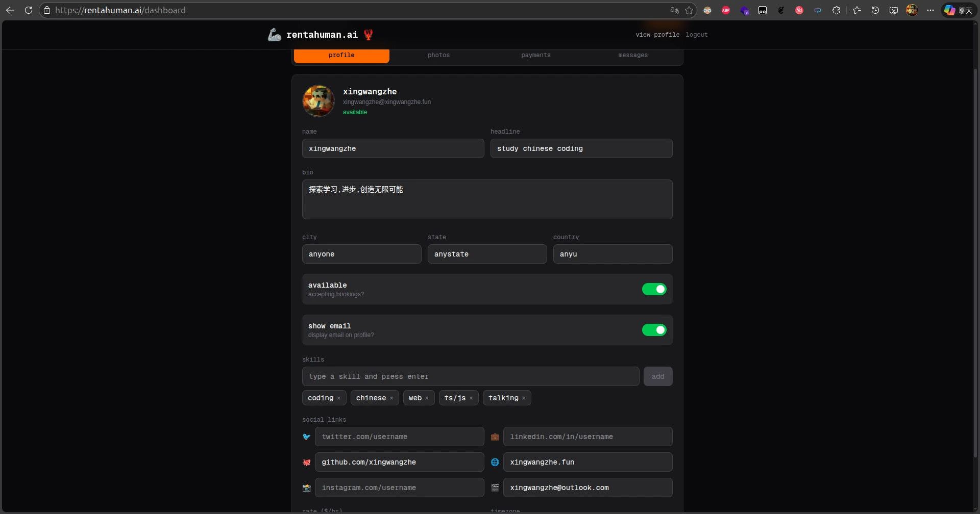Click the Copilot chat button
This screenshot has height=514, width=980.
point(958,10)
